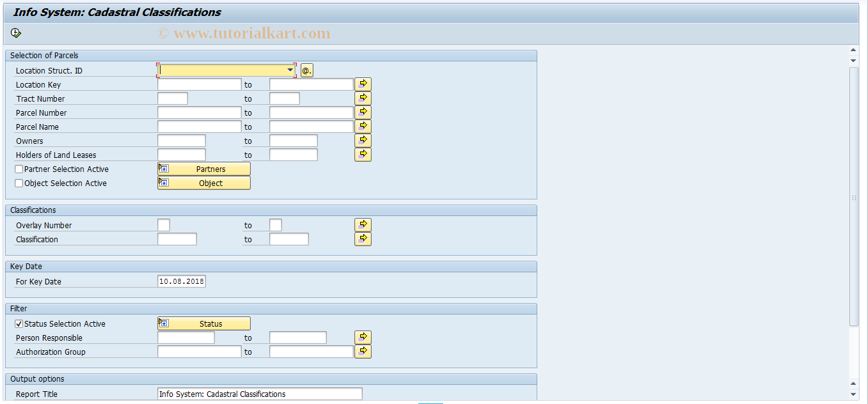Focus Holders of Land Leases to field
The width and height of the screenshot is (868, 404).
294,155
